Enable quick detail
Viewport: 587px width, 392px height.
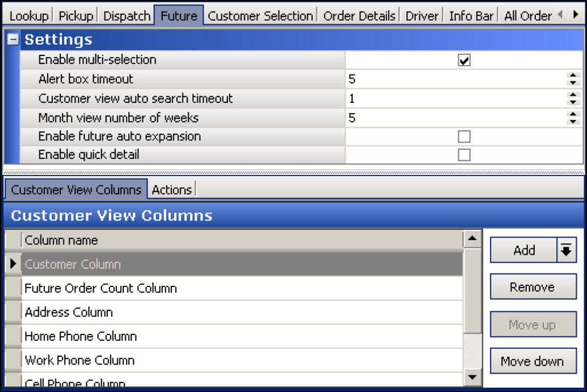tap(464, 154)
